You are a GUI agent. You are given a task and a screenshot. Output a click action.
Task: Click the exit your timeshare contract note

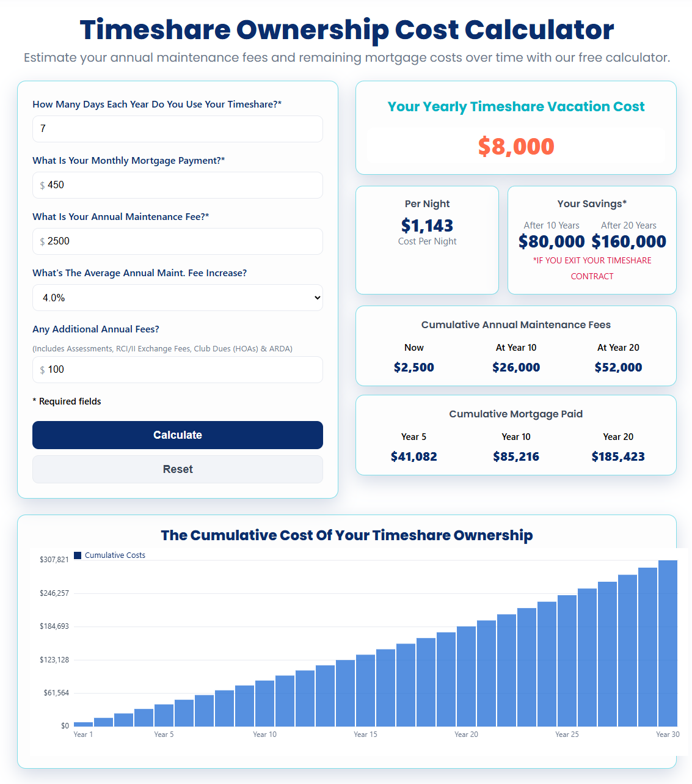[592, 268]
